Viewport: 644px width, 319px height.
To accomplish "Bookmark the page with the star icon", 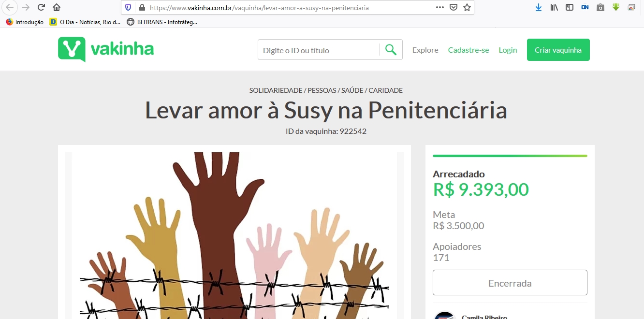I will (x=467, y=7).
